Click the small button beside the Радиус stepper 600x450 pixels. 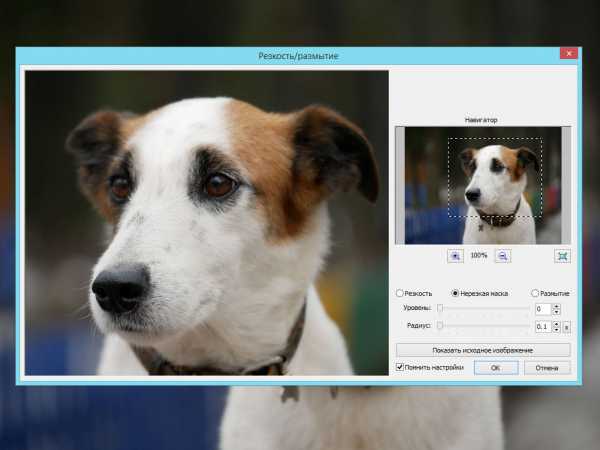567,327
